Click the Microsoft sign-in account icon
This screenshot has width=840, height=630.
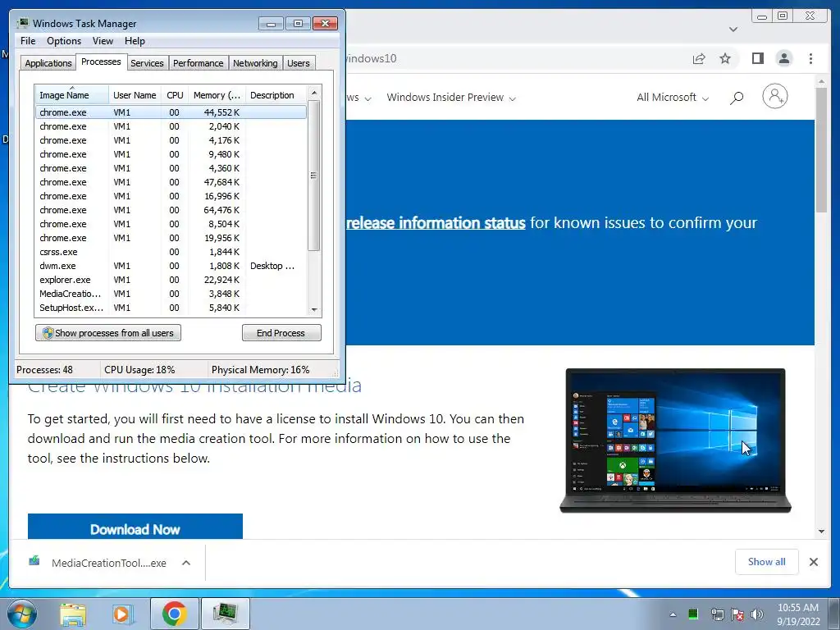(774, 97)
